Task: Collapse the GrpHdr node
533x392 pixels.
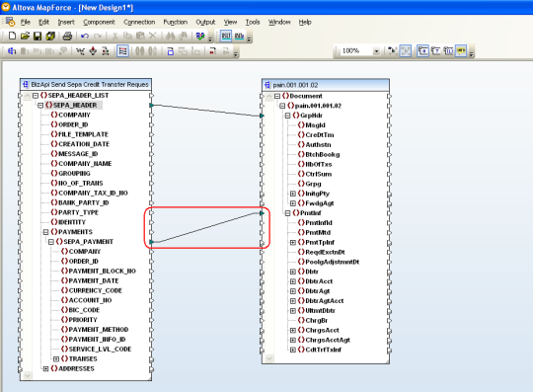Action: pos(287,116)
